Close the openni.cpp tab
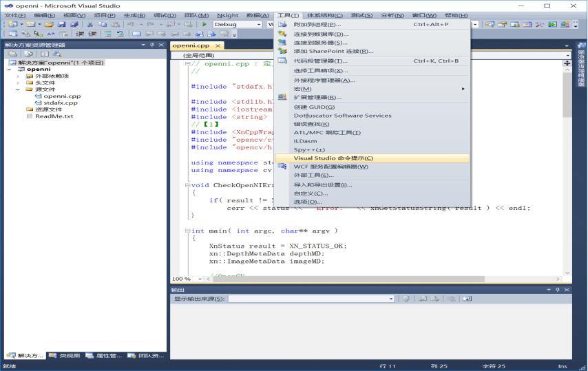This screenshot has width=588, height=371. [x=218, y=45]
